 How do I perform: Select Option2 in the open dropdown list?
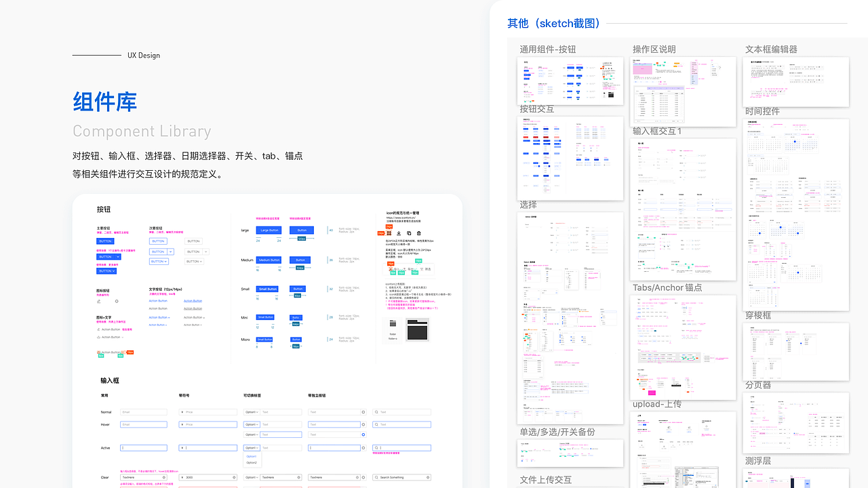(252, 463)
